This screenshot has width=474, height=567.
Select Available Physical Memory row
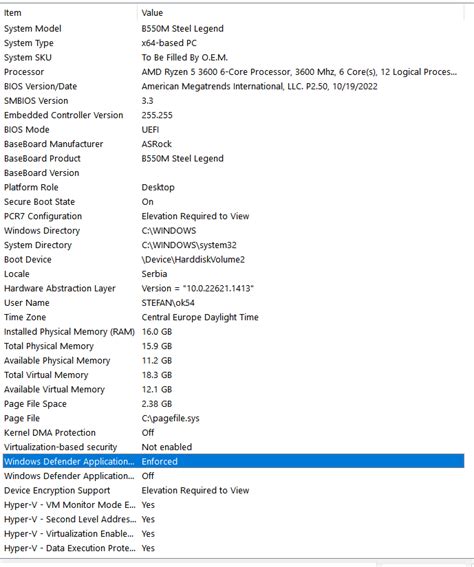tap(233, 361)
